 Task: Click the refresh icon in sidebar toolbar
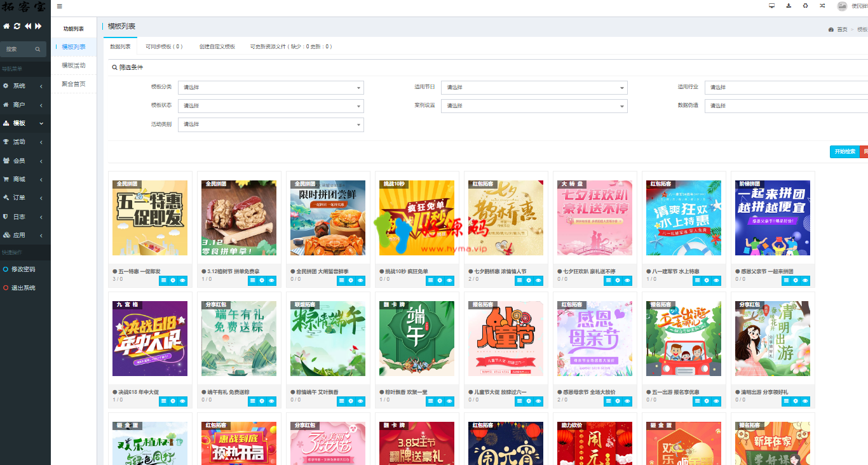(x=17, y=26)
